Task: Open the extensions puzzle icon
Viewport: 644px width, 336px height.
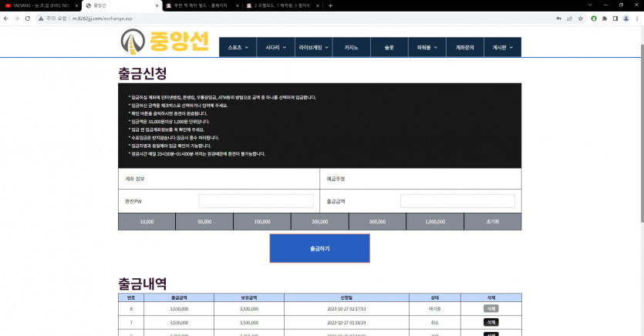Action: click(x=605, y=18)
